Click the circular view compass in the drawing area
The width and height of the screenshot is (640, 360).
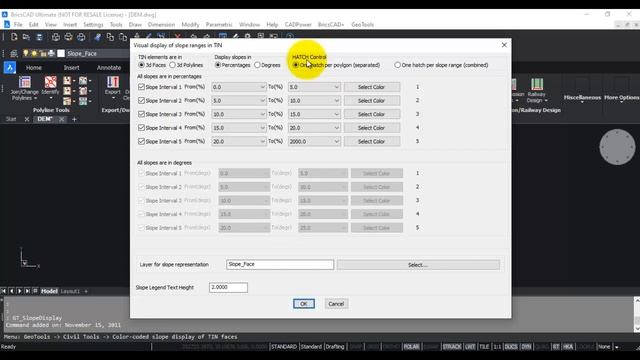tap(617, 147)
